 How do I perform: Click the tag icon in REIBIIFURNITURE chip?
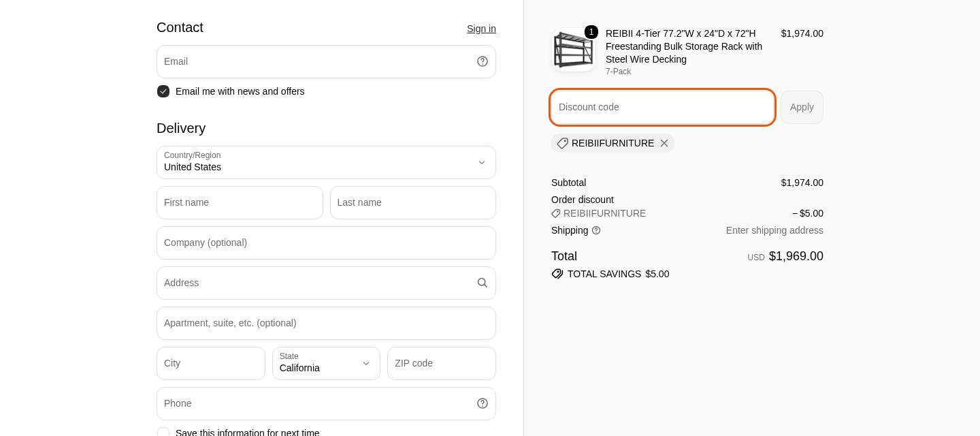(562, 143)
